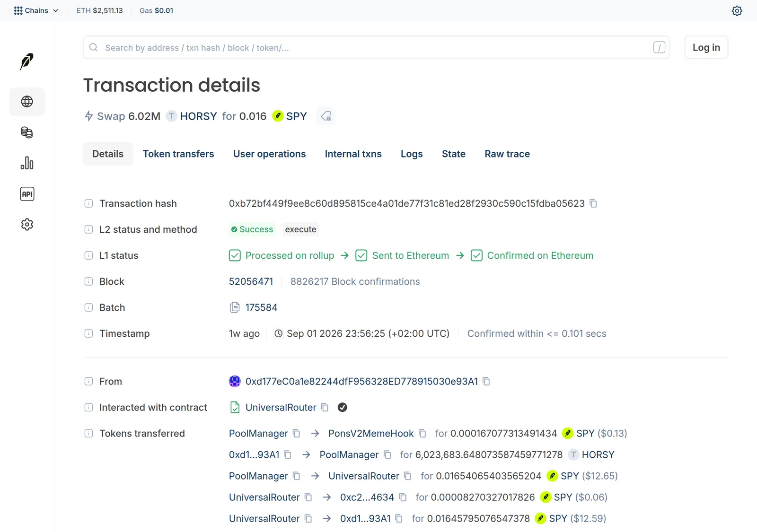
Task: Open the bar chart stats sidebar icon
Action: tap(27, 163)
